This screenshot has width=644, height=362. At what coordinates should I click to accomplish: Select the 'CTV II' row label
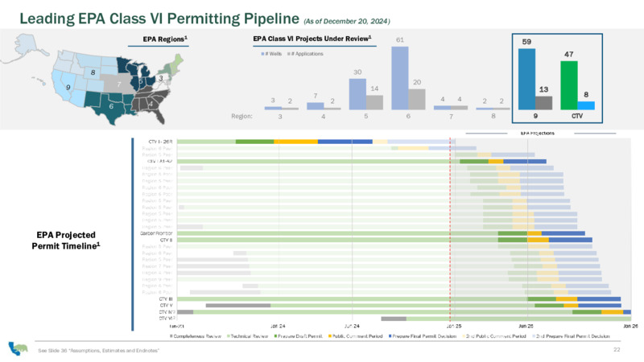[166, 240]
